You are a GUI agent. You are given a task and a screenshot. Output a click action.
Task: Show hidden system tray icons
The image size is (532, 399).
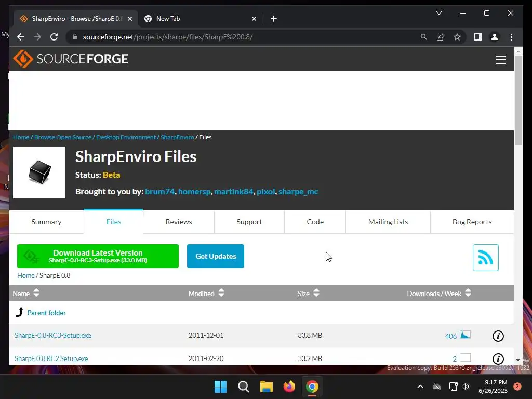[420, 387]
